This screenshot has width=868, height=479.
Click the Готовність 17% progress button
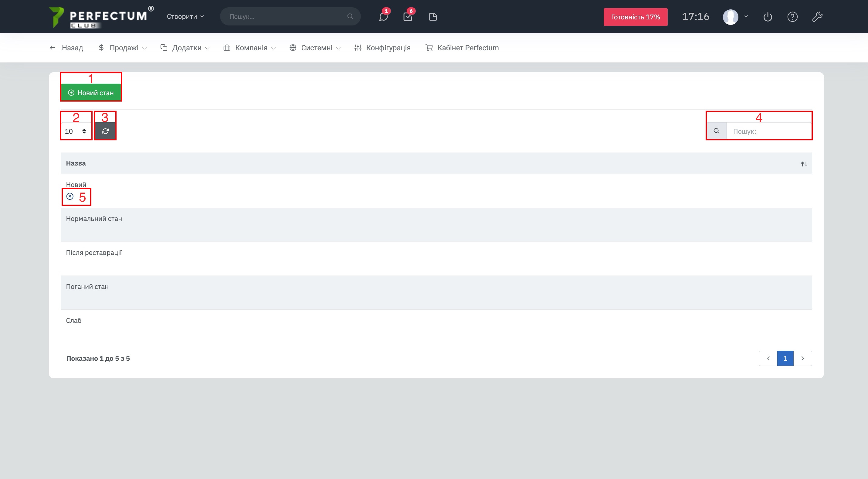(635, 17)
